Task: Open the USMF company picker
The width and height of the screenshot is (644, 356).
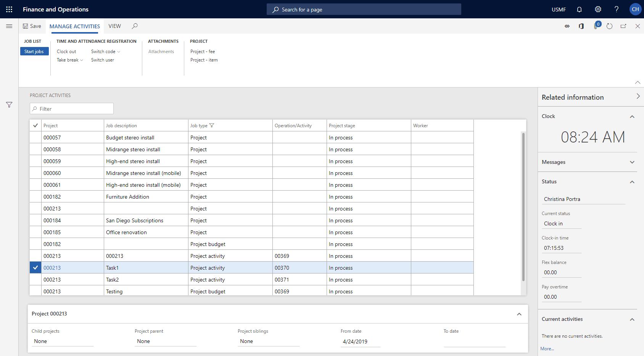Action: point(559,9)
